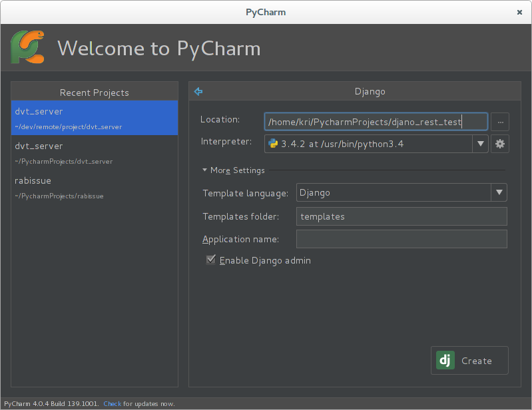
Task: Click the Location: label
Action: (x=220, y=119)
